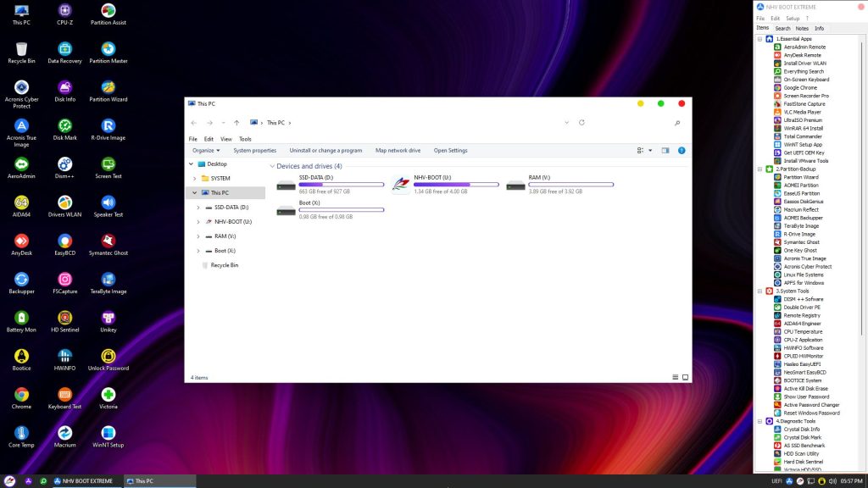Open the Tools menu in explorer
868x488 pixels.
pos(245,139)
